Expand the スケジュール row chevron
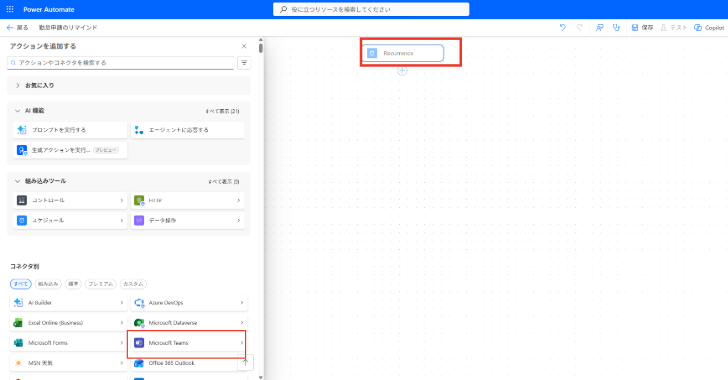728x380 pixels. (x=122, y=220)
